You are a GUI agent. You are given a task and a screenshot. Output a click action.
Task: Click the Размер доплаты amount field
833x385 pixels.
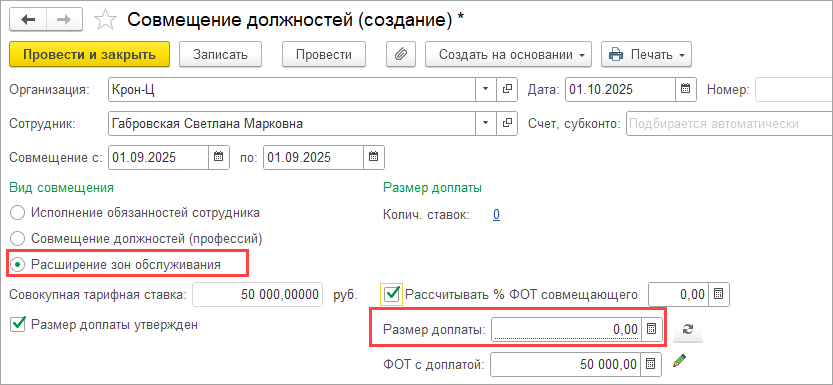(x=567, y=329)
